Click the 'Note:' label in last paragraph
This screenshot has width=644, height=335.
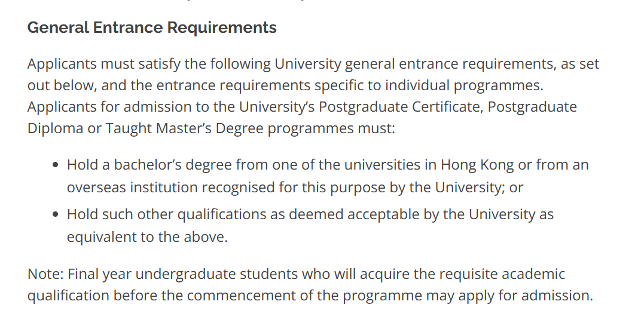[x=45, y=274]
